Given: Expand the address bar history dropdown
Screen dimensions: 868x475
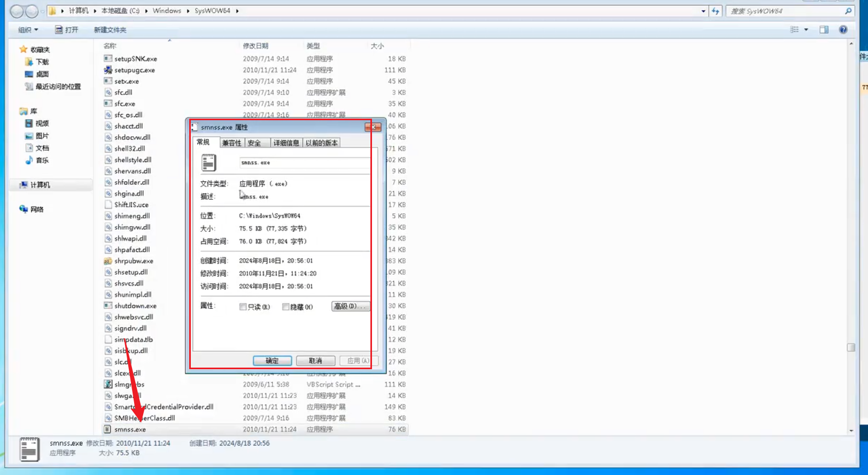Looking at the screenshot, I should pos(703,11).
